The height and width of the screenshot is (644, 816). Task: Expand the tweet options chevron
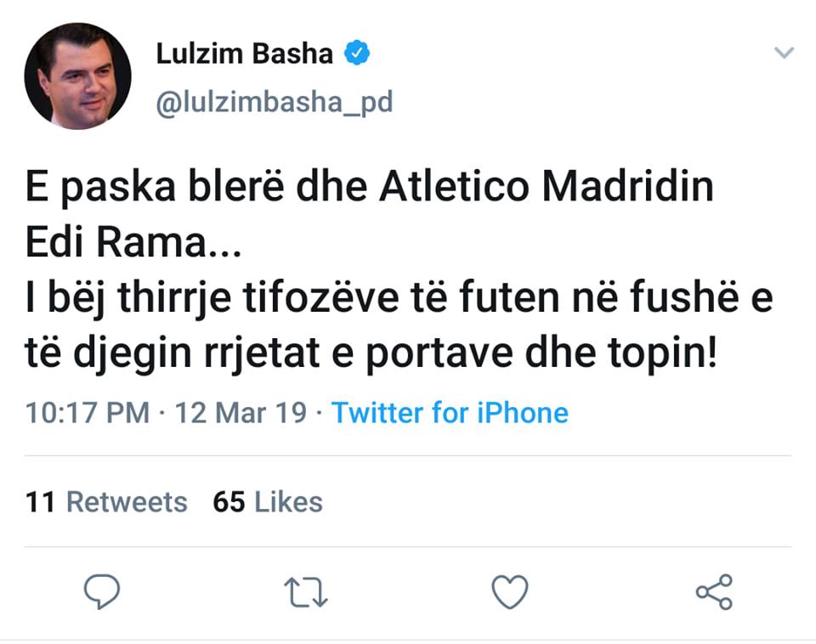784,54
